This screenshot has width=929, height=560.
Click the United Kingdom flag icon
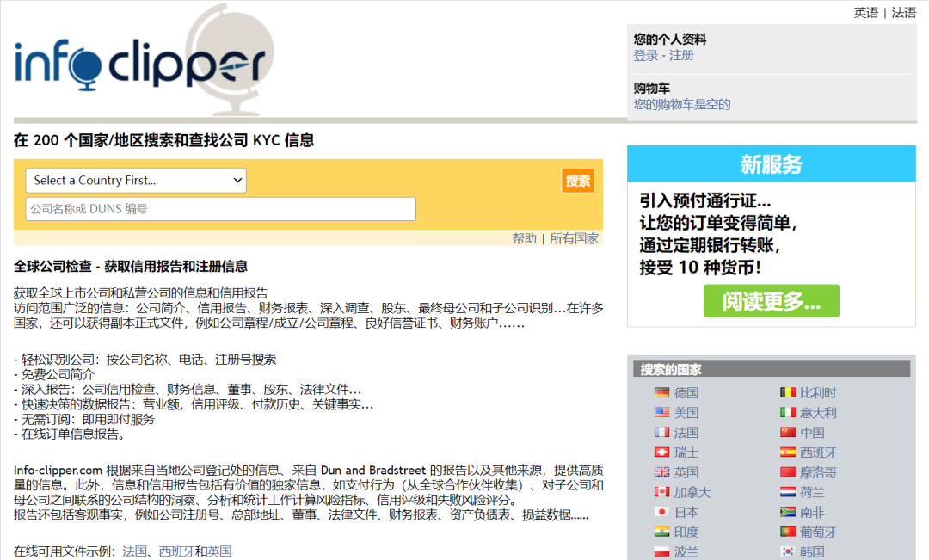coord(661,472)
